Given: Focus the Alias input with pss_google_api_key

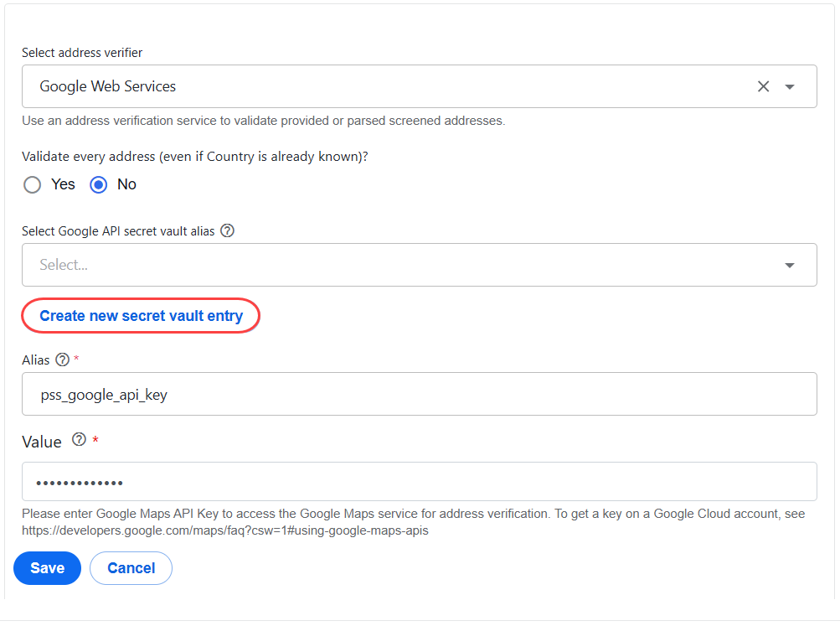Looking at the screenshot, I should point(419,394).
